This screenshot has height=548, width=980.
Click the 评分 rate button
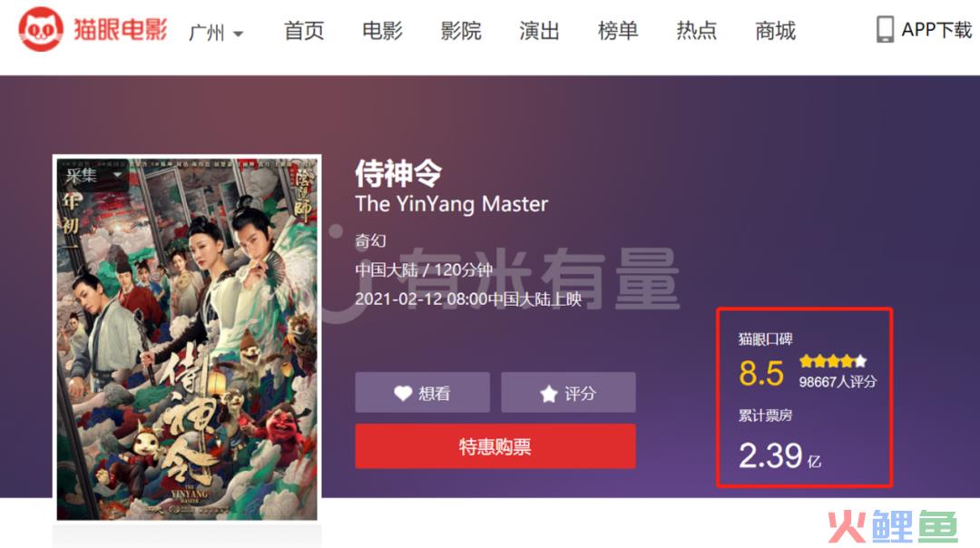(568, 393)
